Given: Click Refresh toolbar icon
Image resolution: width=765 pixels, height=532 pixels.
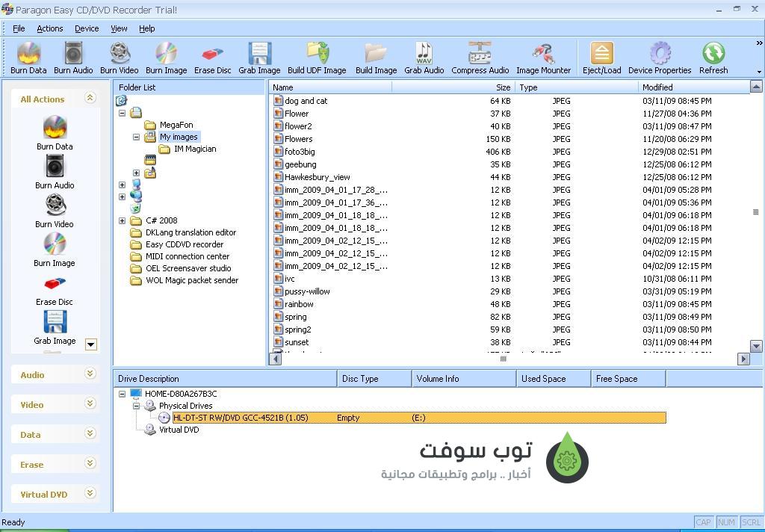Looking at the screenshot, I should coord(713,53).
